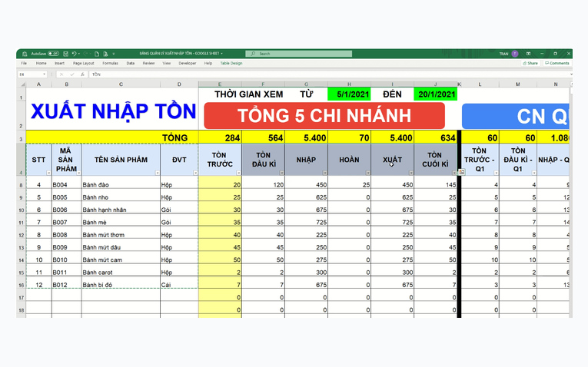Image resolution: width=588 pixels, height=367 pixels.
Task: Open the TỒN ĐẦU KÌ filter dropdown
Action: (281, 173)
